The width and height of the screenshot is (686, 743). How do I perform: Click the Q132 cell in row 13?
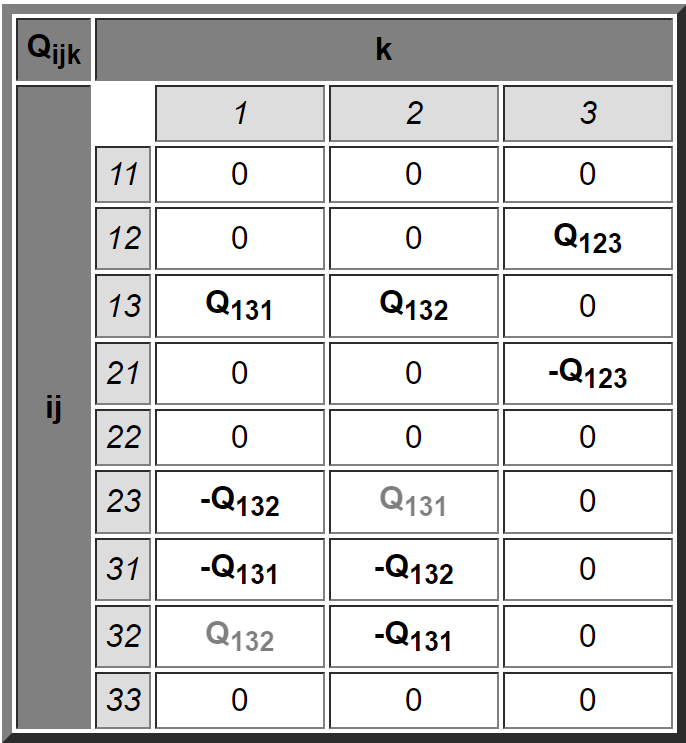click(414, 306)
